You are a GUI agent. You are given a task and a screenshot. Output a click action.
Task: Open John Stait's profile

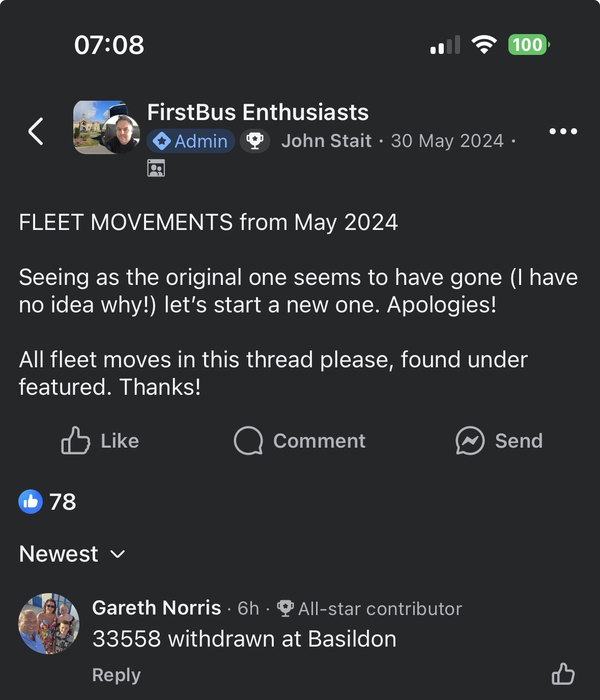326,141
